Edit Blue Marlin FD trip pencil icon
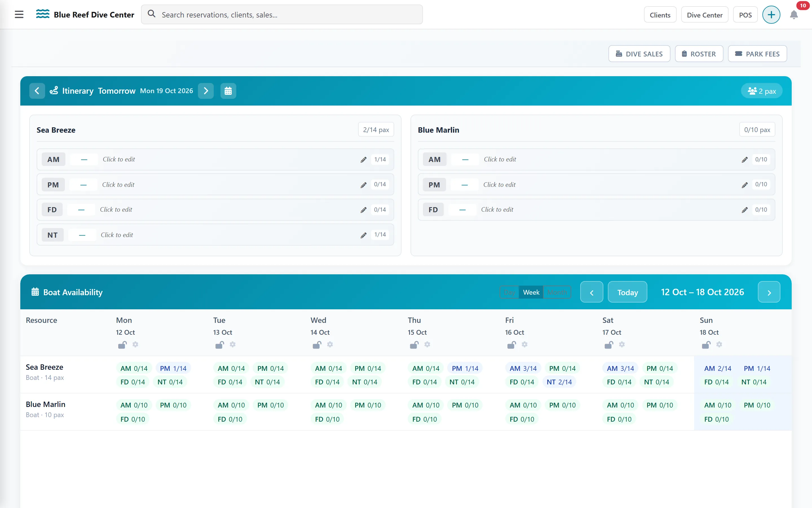This screenshot has width=812, height=508. point(745,210)
